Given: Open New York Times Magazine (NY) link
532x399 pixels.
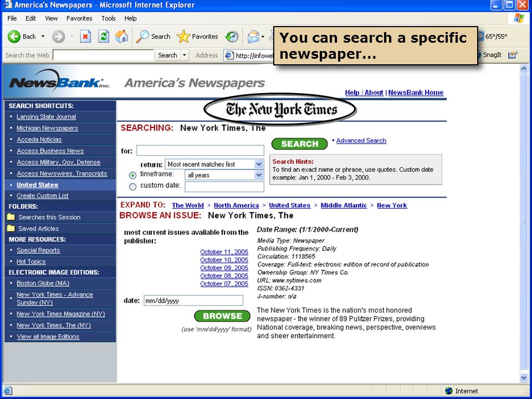Looking at the screenshot, I should [61, 314].
